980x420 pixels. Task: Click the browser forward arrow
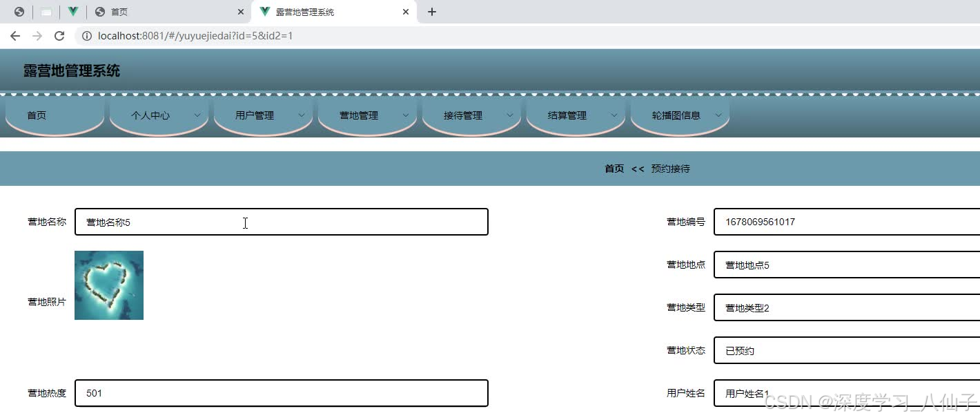[37, 36]
